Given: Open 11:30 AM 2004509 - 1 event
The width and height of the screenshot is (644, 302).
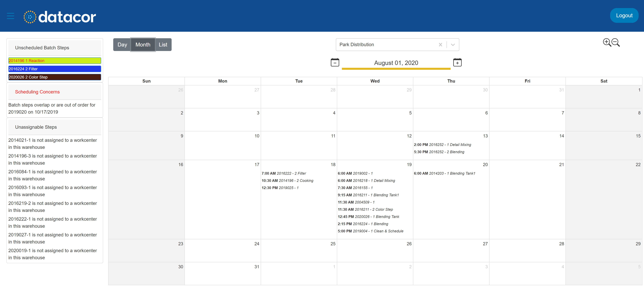Looking at the screenshot, I should point(356,203).
